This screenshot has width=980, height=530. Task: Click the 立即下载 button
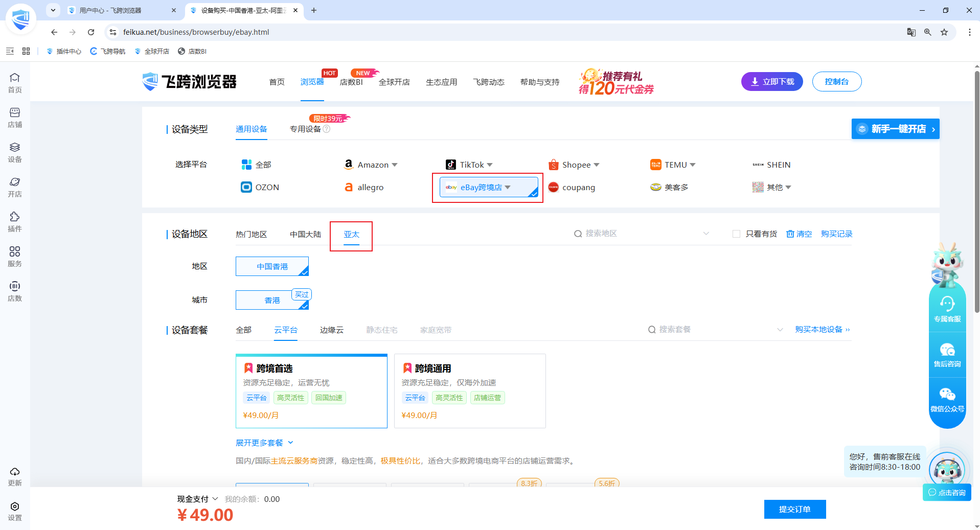772,82
